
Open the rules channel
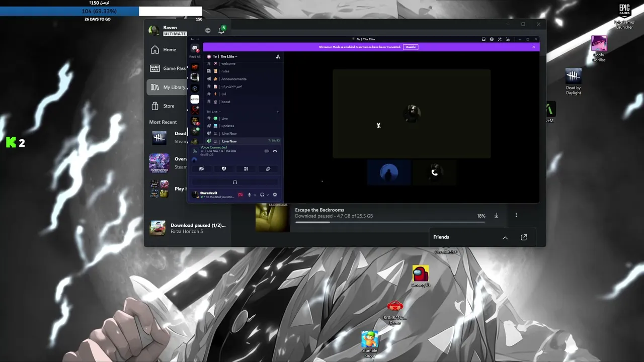243,71
